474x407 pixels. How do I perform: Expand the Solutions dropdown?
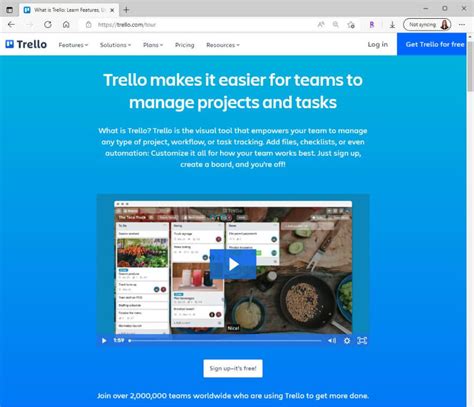point(115,45)
